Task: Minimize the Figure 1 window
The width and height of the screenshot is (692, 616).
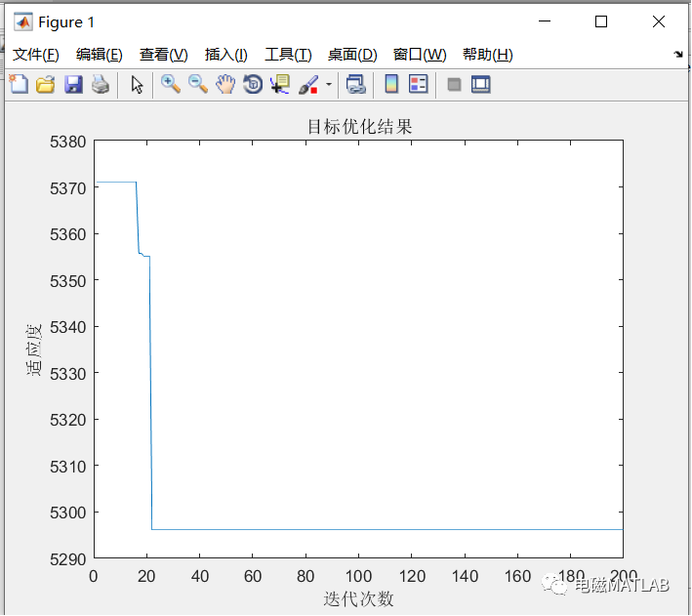Action: click(545, 21)
